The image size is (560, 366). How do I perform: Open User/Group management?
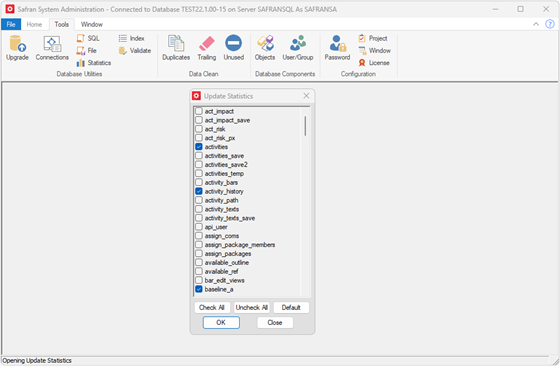click(x=298, y=48)
